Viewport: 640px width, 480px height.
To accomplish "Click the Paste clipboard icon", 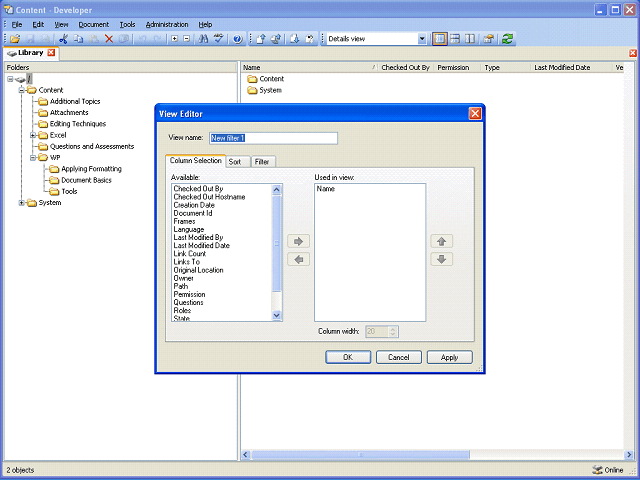I will click(x=93, y=39).
